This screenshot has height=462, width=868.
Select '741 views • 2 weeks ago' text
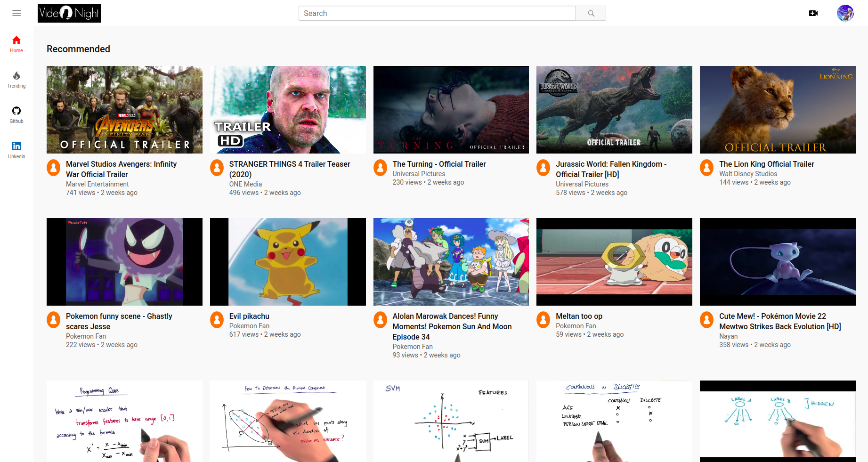(x=102, y=193)
